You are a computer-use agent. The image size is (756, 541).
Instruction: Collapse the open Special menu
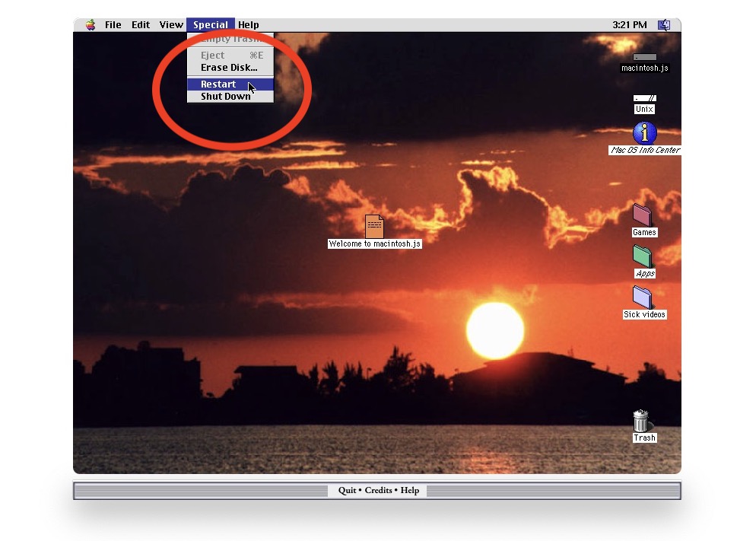[x=211, y=25]
